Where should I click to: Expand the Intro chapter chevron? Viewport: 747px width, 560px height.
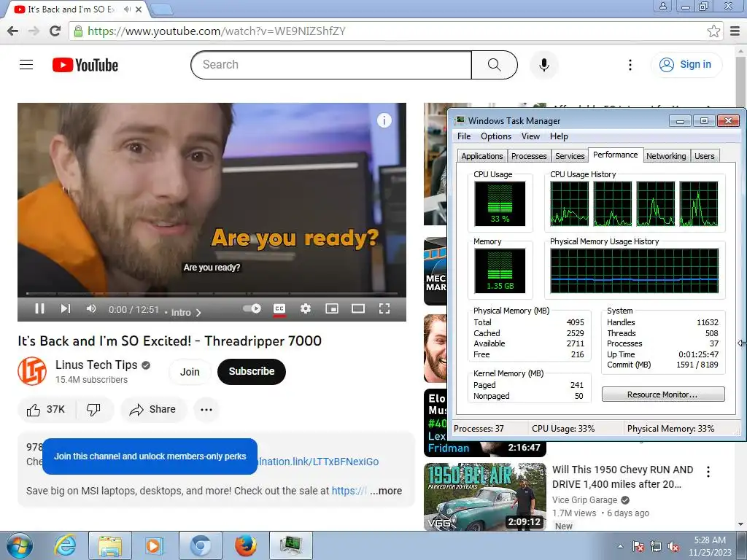coord(198,312)
